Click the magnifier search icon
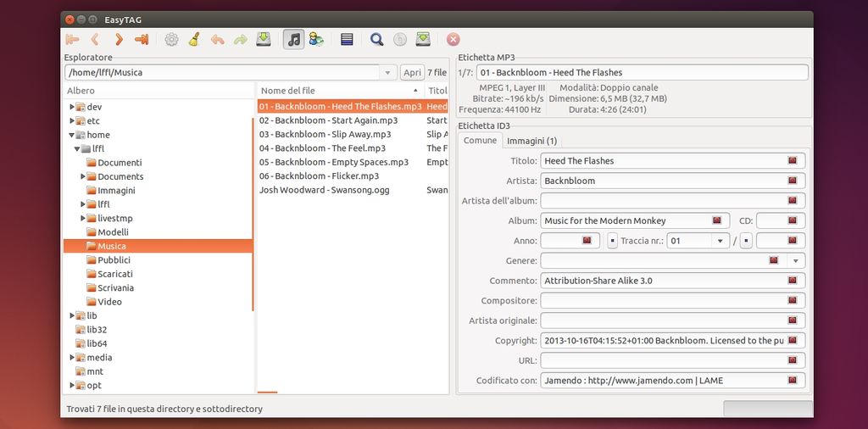 click(x=376, y=39)
